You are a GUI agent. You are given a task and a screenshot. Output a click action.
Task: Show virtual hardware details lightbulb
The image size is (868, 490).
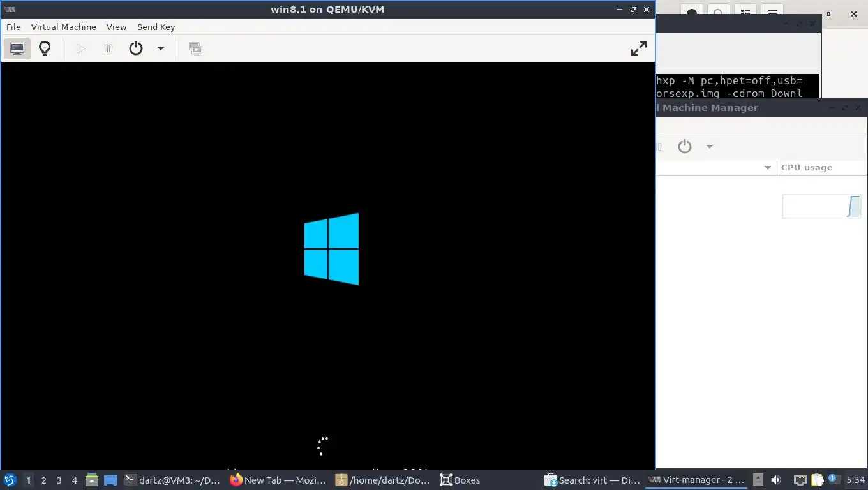[x=45, y=48]
